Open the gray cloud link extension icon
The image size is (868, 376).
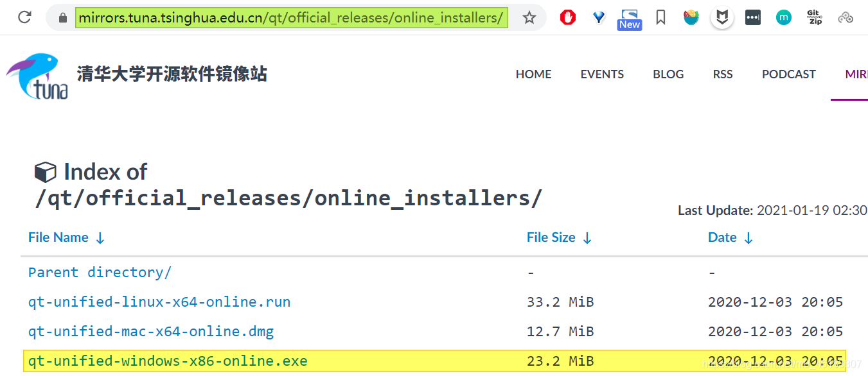tap(846, 18)
